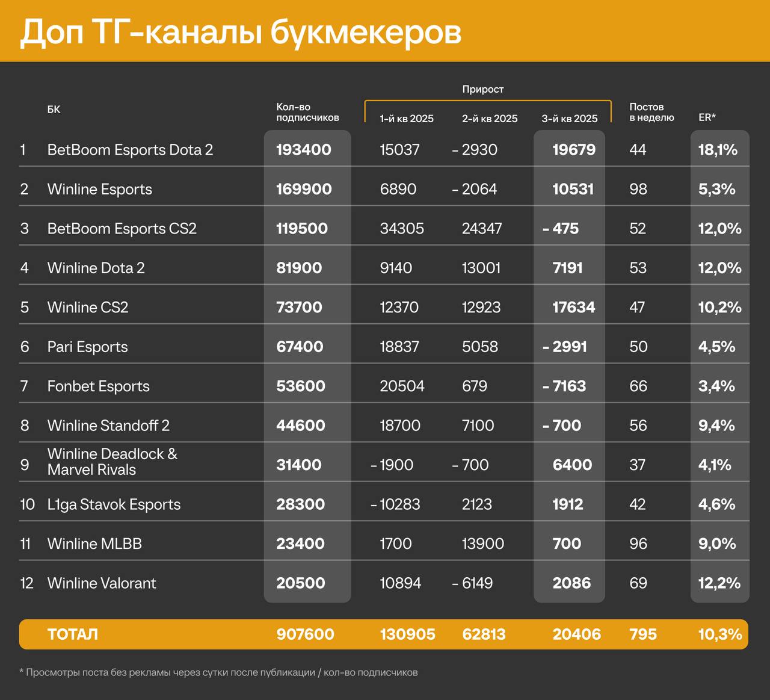Click the Прирост section heading
The width and height of the screenshot is (770, 700).
pos(483,89)
